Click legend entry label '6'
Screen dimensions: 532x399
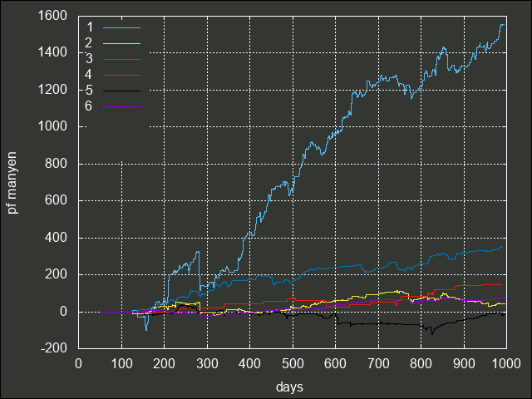tap(89, 106)
